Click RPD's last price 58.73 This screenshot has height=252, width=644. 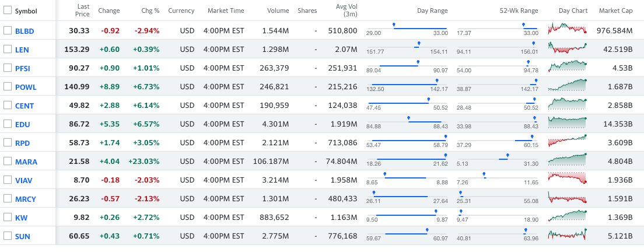click(x=79, y=142)
